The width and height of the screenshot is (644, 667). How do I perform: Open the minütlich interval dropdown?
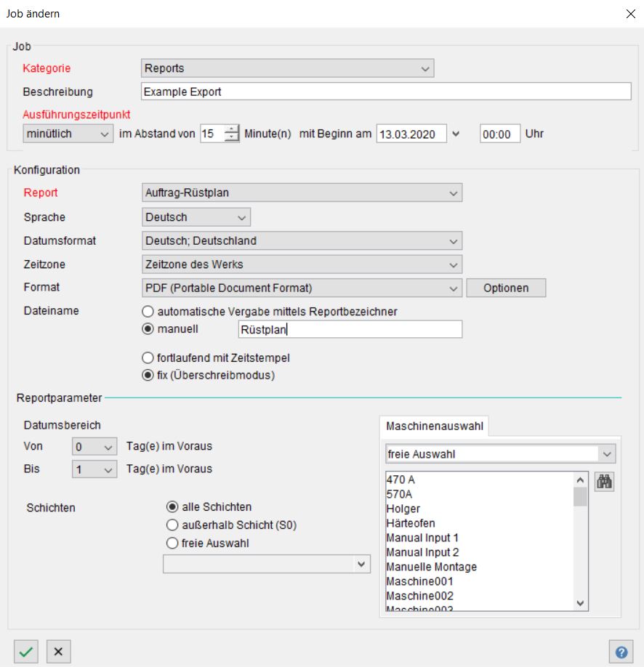click(68, 134)
